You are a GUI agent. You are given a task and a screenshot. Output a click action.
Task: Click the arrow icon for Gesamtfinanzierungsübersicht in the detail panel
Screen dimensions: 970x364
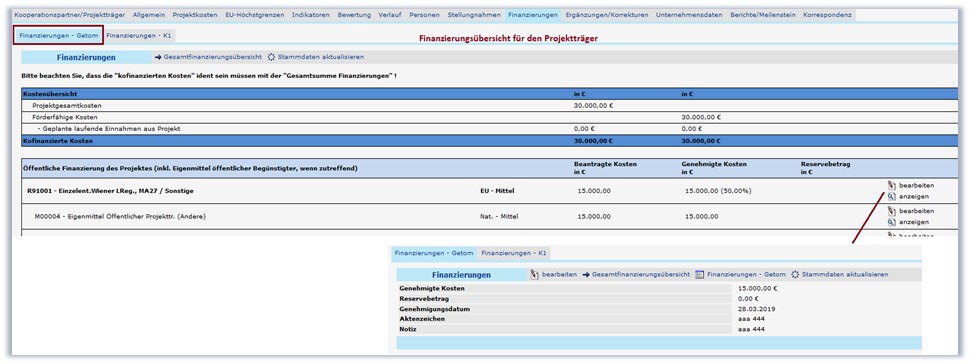[x=586, y=274]
